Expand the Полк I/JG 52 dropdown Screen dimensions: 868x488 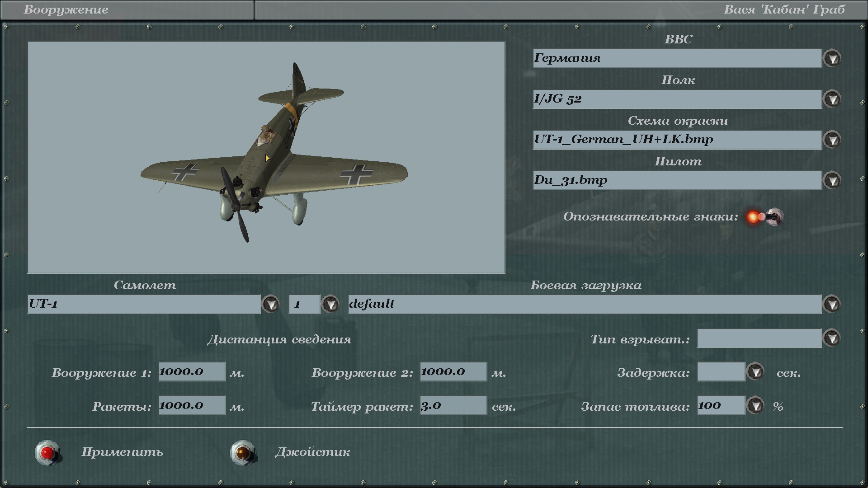832,99
